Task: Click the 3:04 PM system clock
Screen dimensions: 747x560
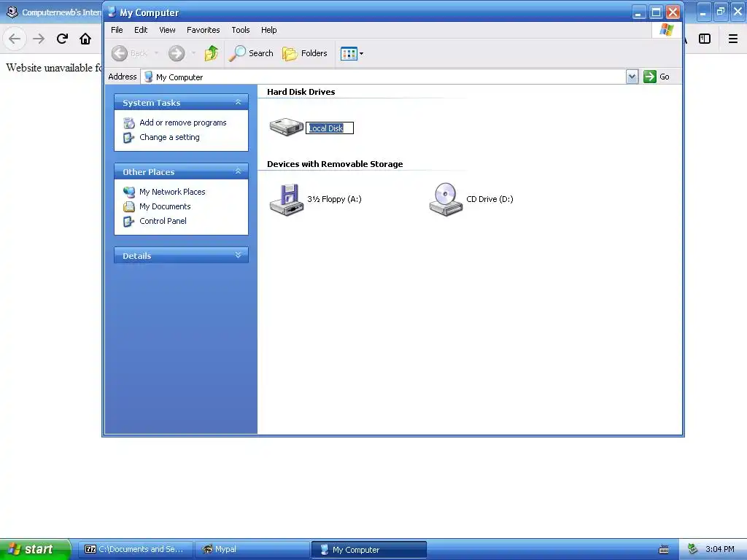Action: click(720, 549)
